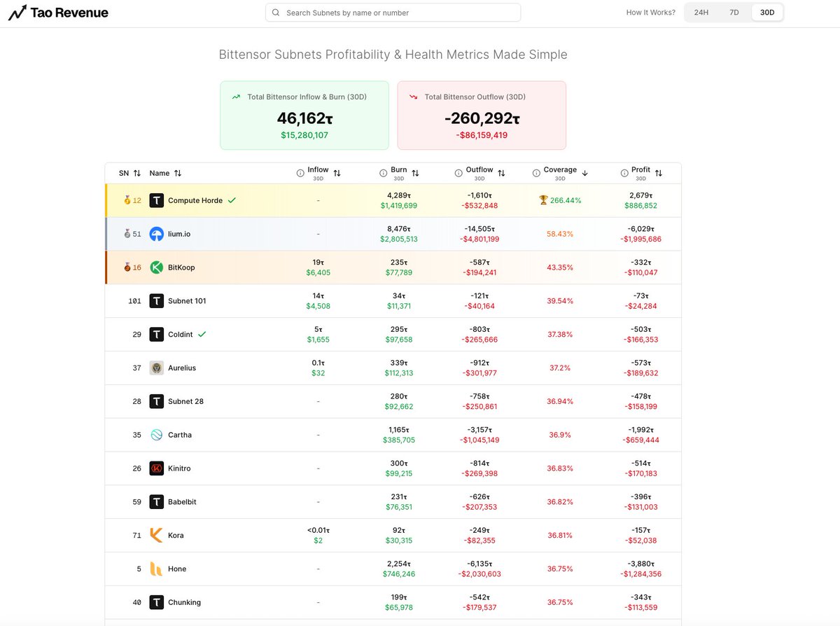
Task: Sort table by Outflow column arrows
Action: pos(502,173)
